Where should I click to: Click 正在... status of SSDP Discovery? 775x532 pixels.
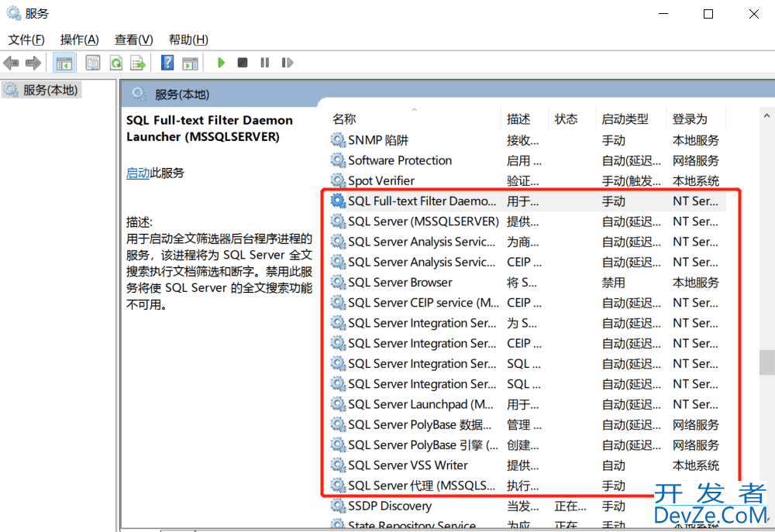[x=570, y=506]
